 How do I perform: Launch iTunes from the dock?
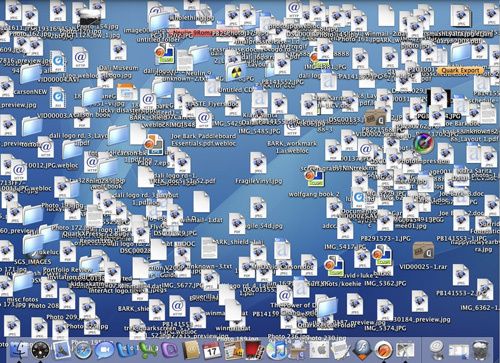276,350
